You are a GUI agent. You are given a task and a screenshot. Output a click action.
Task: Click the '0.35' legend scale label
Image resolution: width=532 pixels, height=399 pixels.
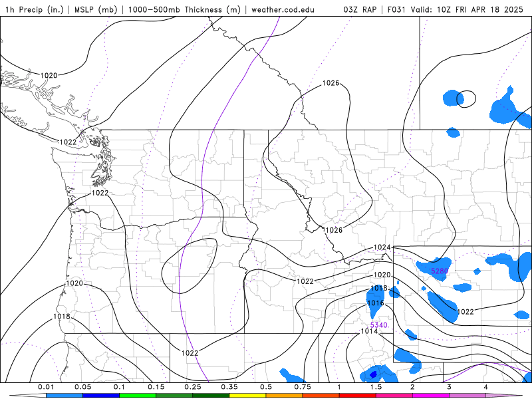[x=229, y=387]
